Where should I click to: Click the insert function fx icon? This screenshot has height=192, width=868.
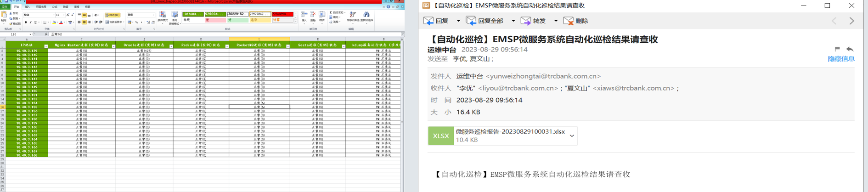tap(46, 34)
